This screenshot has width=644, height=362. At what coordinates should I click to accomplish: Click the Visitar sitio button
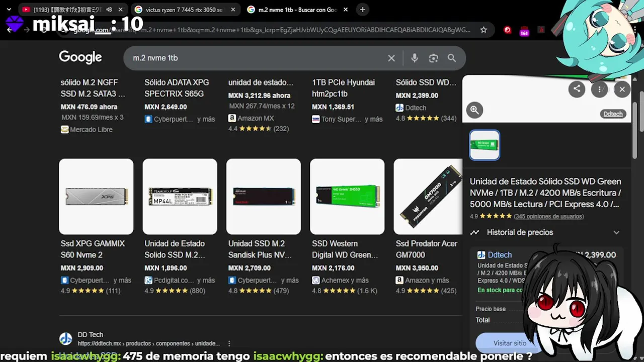[510, 343]
